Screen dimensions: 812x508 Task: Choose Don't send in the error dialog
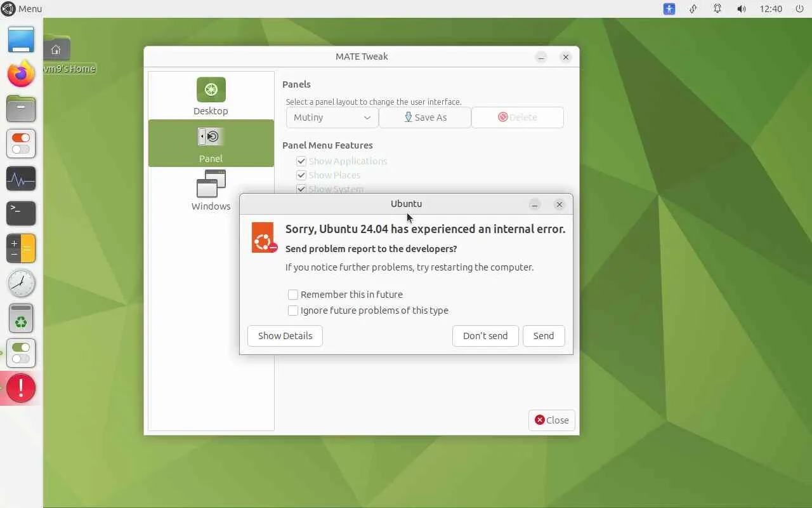[485, 336]
